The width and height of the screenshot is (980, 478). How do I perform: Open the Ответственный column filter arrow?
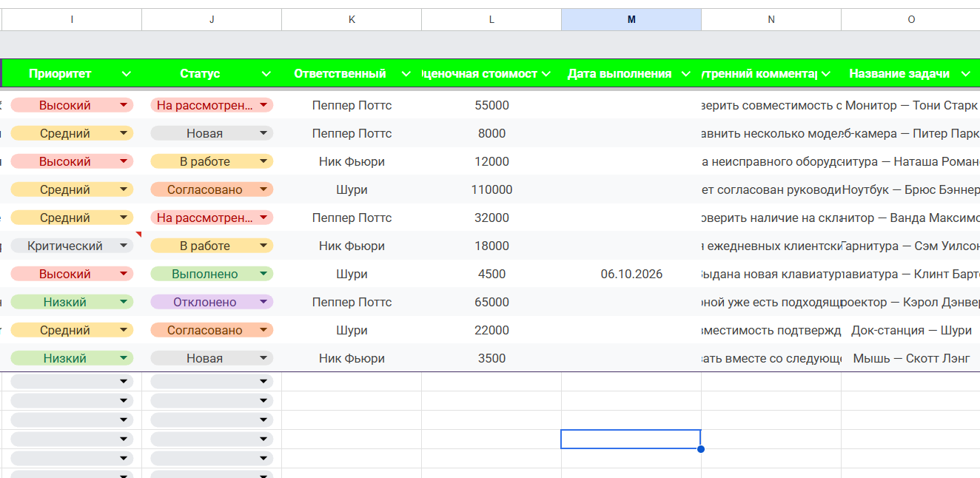coord(406,74)
